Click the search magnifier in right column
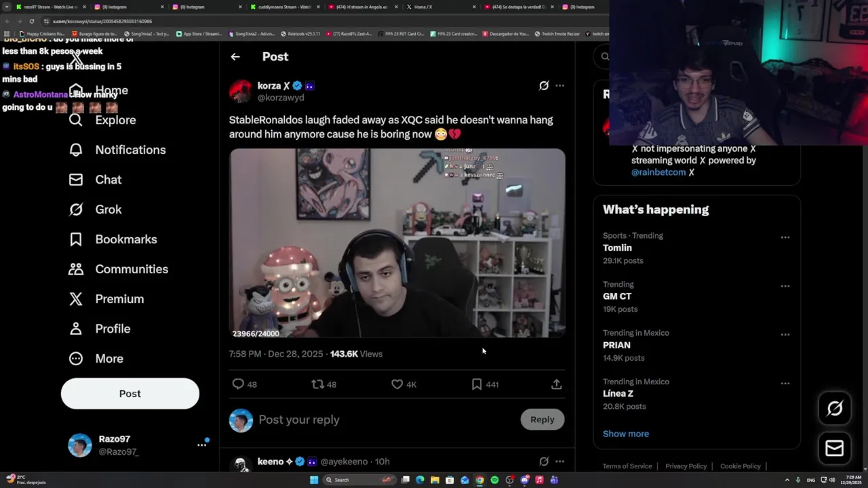This screenshot has height=488, width=868. 605,57
